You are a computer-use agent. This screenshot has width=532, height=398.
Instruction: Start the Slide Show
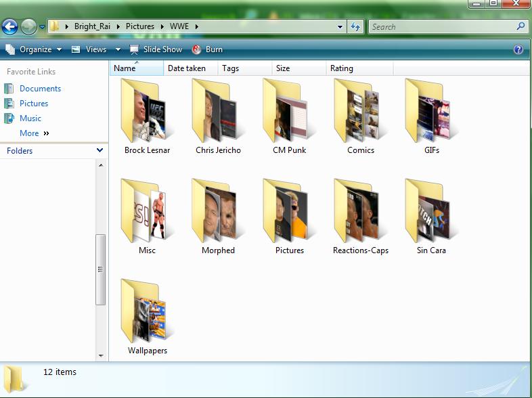pyautogui.click(x=156, y=49)
